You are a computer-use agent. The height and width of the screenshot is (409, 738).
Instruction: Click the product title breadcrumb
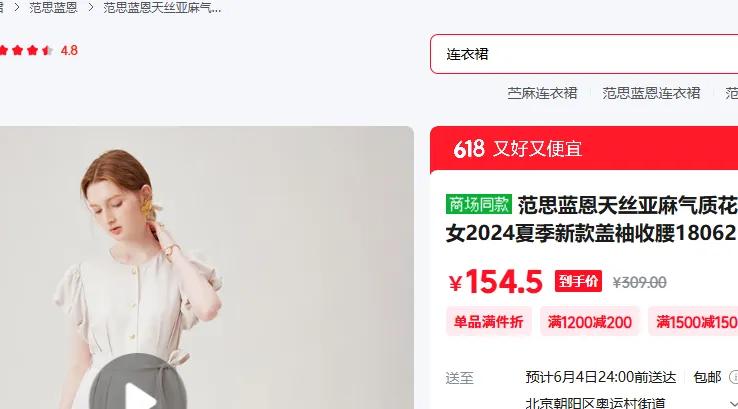tap(162, 8)
